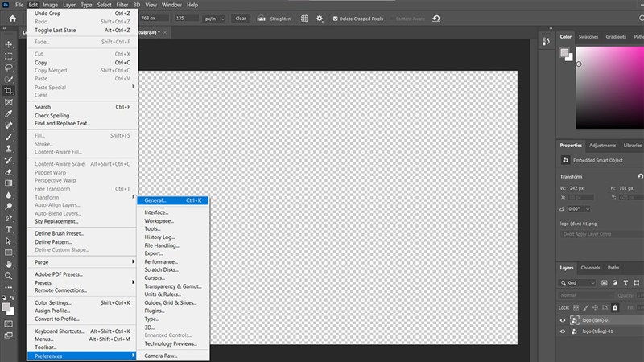Open General preferences from submenu
This screenshot has width=644, height=362.
(155, 200)
